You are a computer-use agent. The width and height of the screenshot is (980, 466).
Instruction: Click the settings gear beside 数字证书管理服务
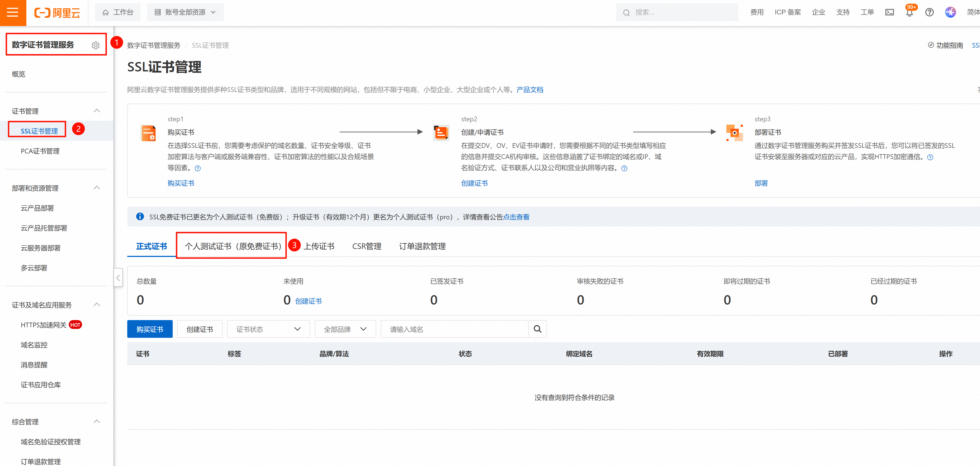(95, 45)
